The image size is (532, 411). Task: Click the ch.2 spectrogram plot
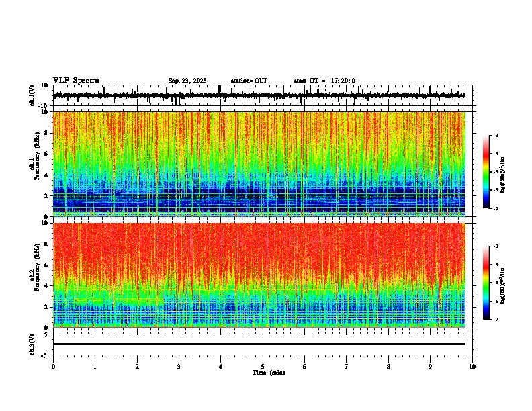pyautogui.click(x=259, y=275)
